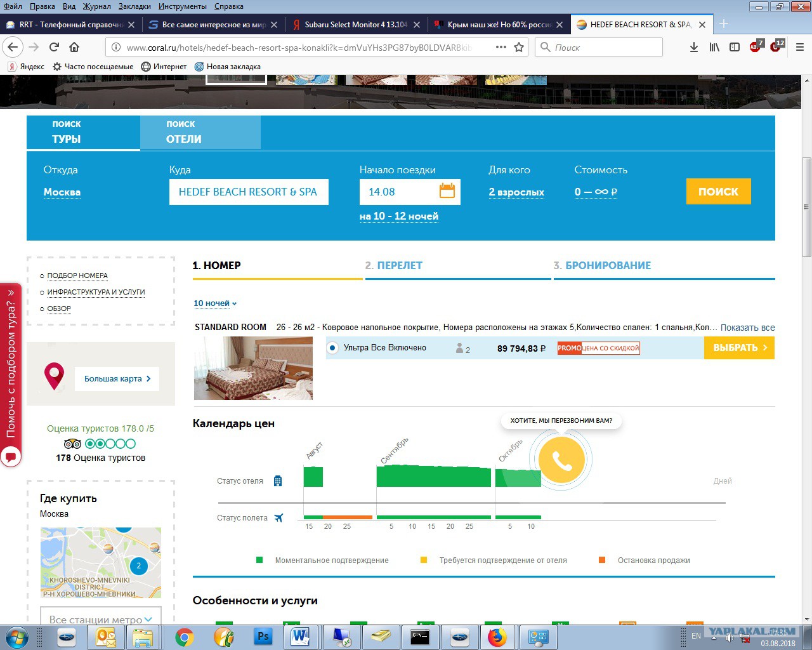Click the flight status airplane icon
Viewport: 812px width, 650px height.
[x=278, y=517]
